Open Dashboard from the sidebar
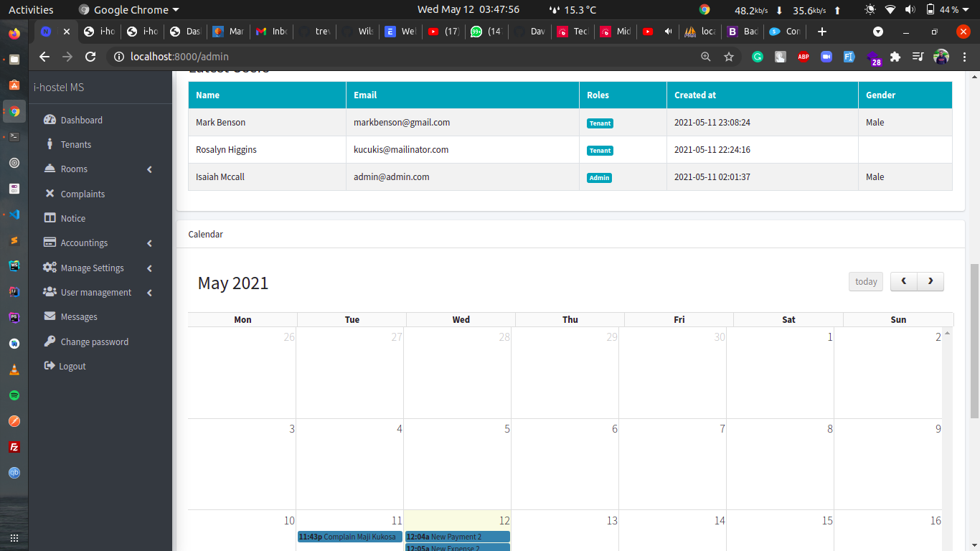 coord(81,120)
